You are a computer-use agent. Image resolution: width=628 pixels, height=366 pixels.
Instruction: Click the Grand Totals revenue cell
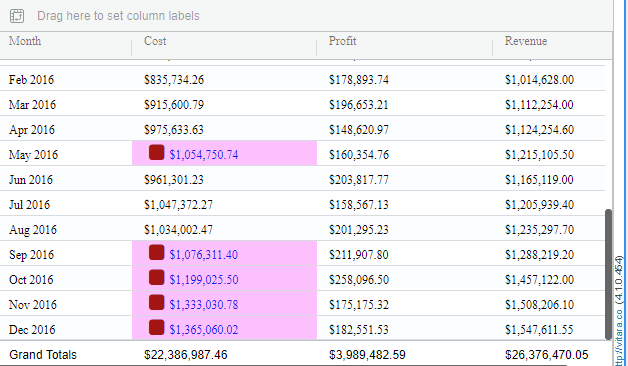546,355
